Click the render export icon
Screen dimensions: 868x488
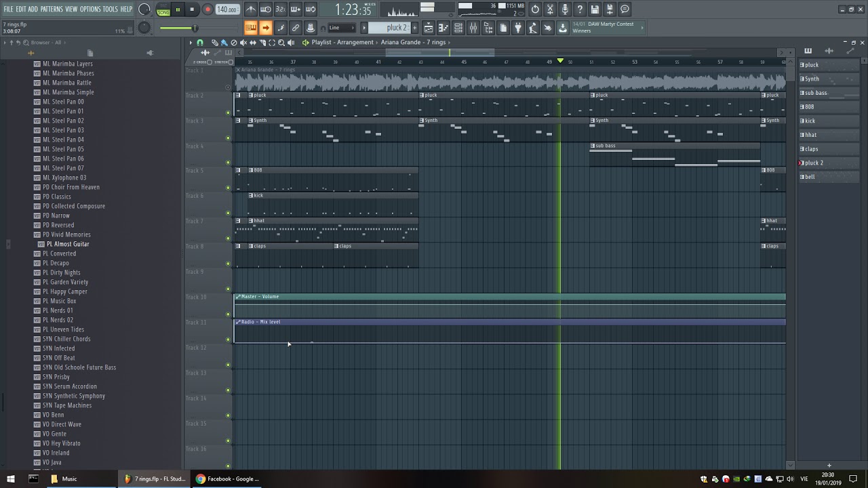click(x=610, y=9)
